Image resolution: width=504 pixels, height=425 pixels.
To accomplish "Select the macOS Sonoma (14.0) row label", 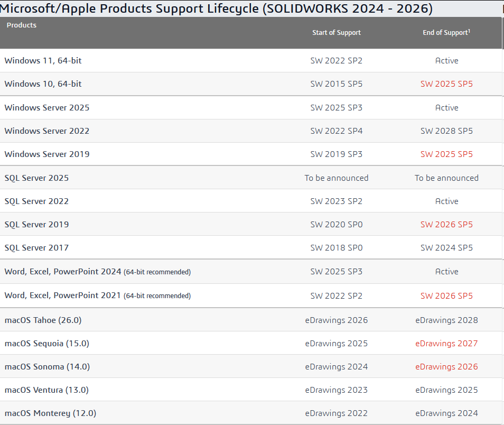I will 47,366.
